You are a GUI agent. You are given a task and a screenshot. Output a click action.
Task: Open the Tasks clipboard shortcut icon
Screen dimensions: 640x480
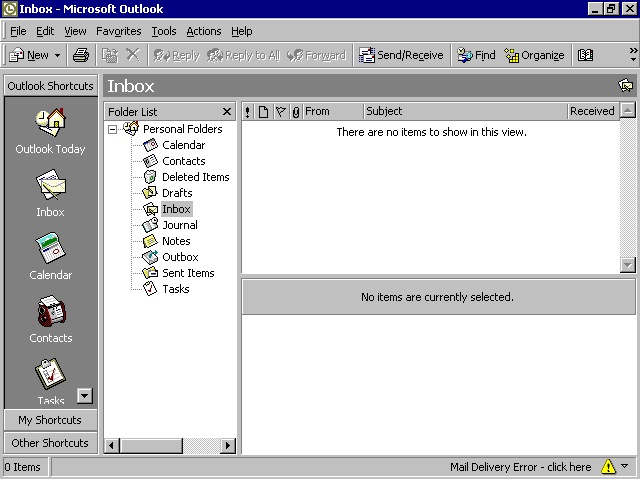coord(50,374)
